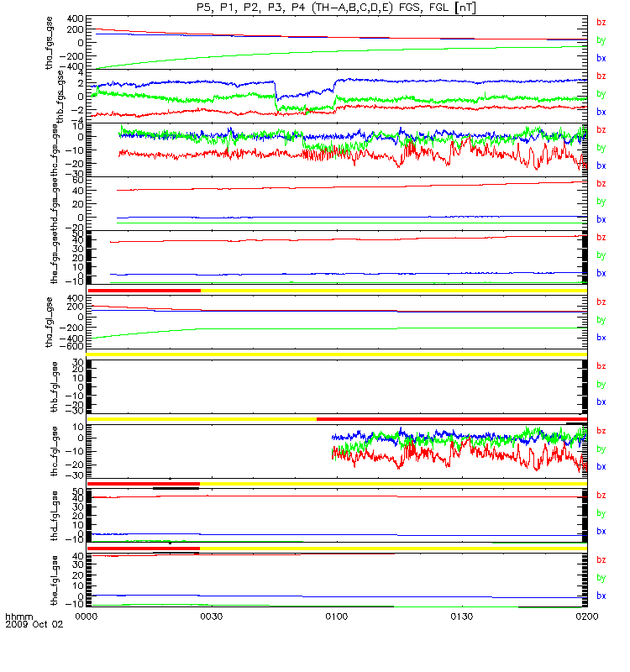Screen dimensions: 630x672
Task: Click bz legend of thc_fgs_gse panel
Action: (x=601, y=130)
